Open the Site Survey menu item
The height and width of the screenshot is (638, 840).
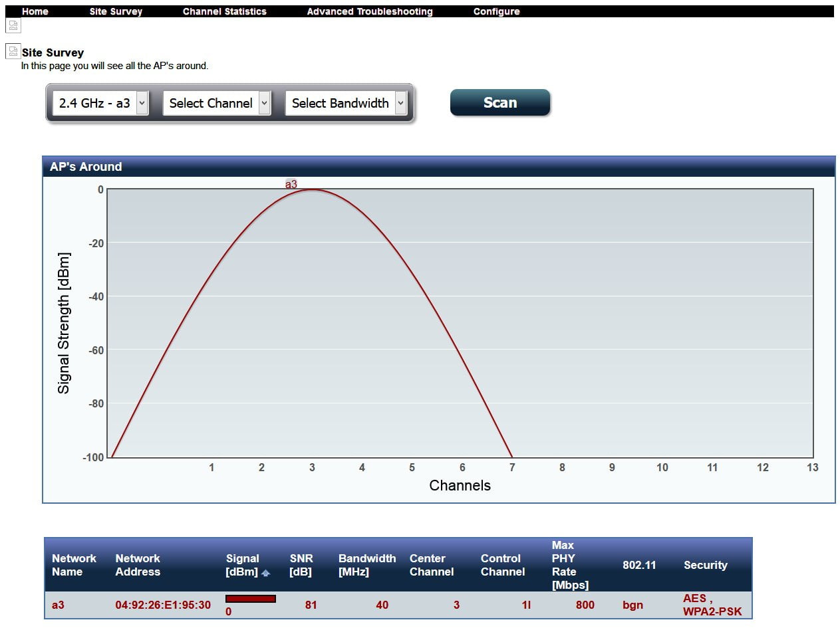click(x=116, y=11)
